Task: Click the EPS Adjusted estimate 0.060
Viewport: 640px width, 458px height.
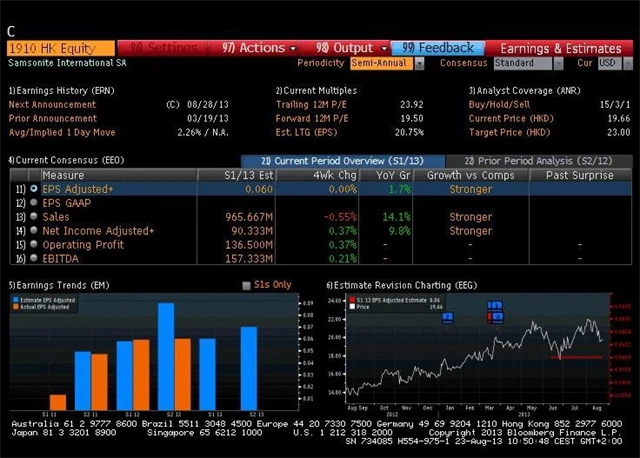Action: click(259, 189)
